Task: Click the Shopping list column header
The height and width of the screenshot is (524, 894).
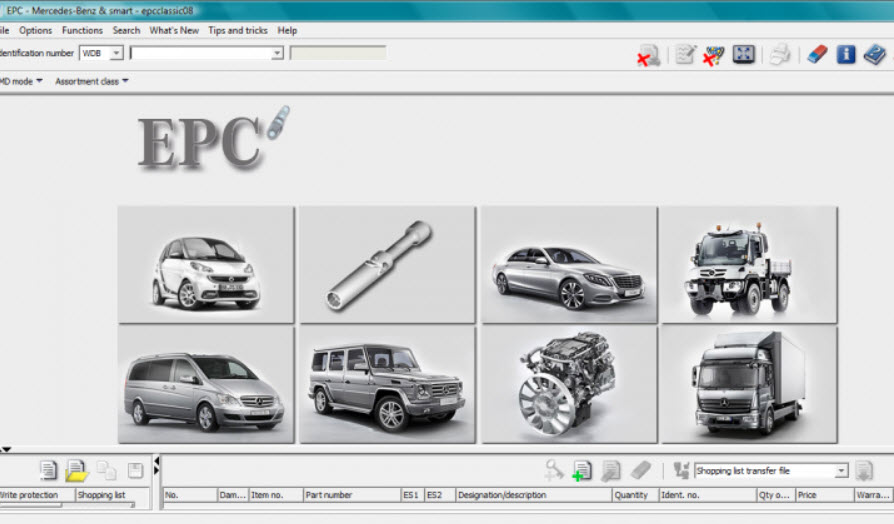Action: click(x=112, y=495)
